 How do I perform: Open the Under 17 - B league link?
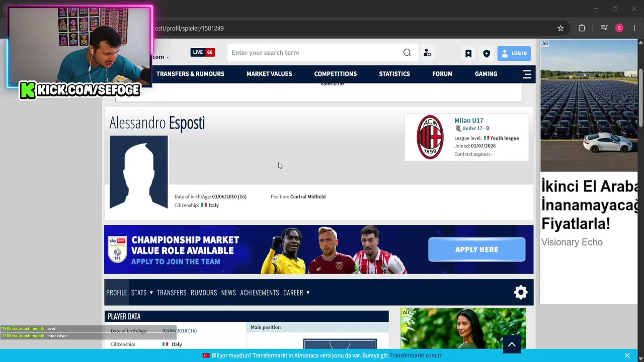[x=475, y=128]
